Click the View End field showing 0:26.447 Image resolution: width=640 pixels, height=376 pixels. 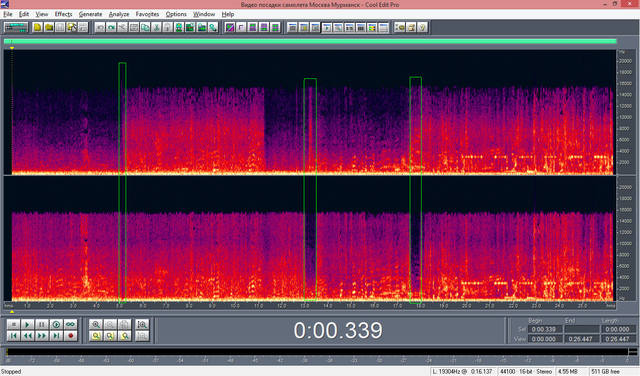[581, 339]
